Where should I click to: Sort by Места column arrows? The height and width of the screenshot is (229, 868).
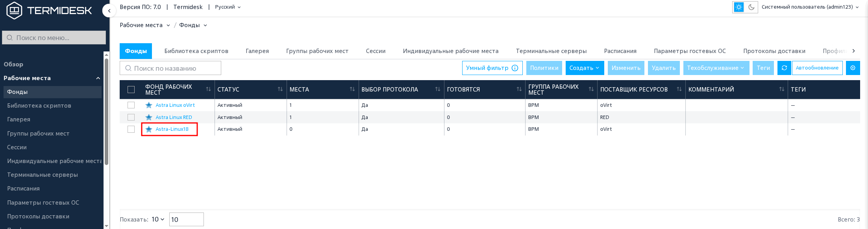point(352,90)
